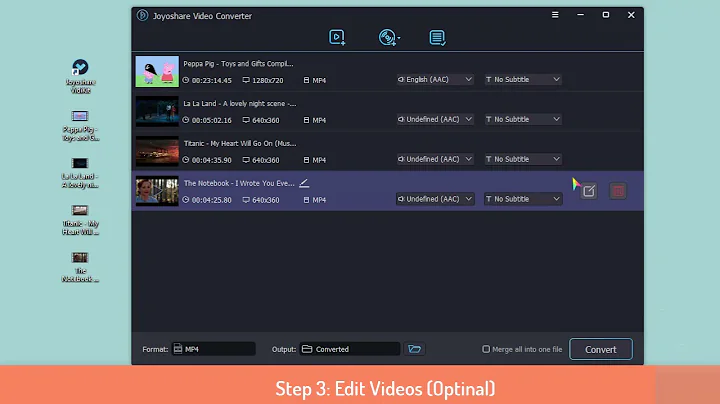Viewport: 720px width, 404px height.
Task: Select Titanic file on the desktop
Action: [x=80, y=220]
